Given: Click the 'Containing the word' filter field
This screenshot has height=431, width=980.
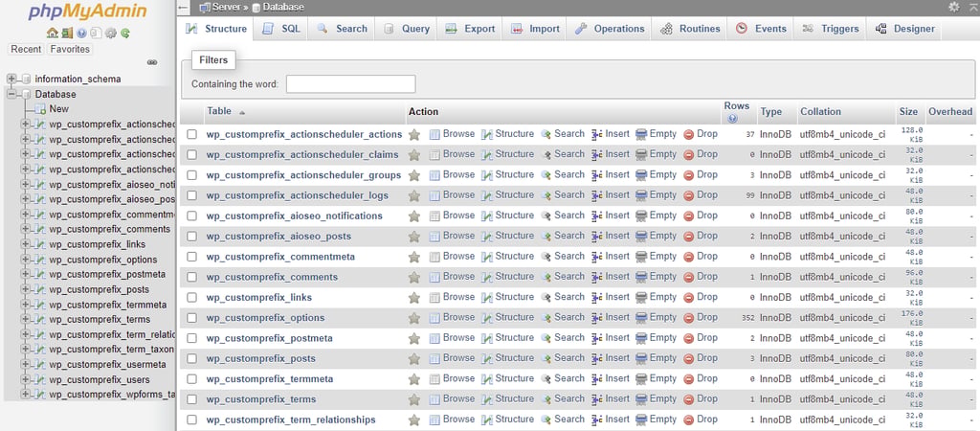Looking at the screenshot, I should (350, 84).
